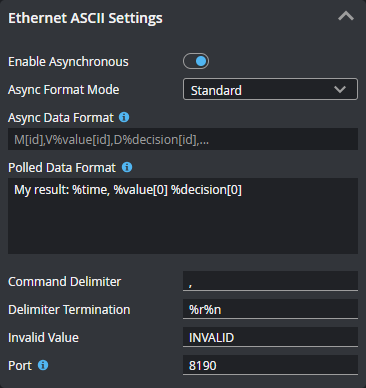Toggle the Enable Asynchronous switch

click(196, 61)
